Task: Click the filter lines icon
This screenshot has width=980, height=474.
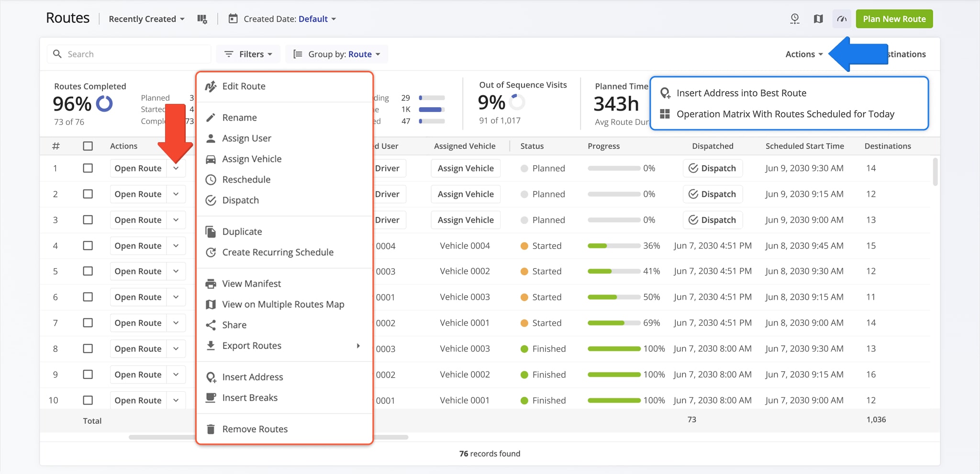Action: 229,54
